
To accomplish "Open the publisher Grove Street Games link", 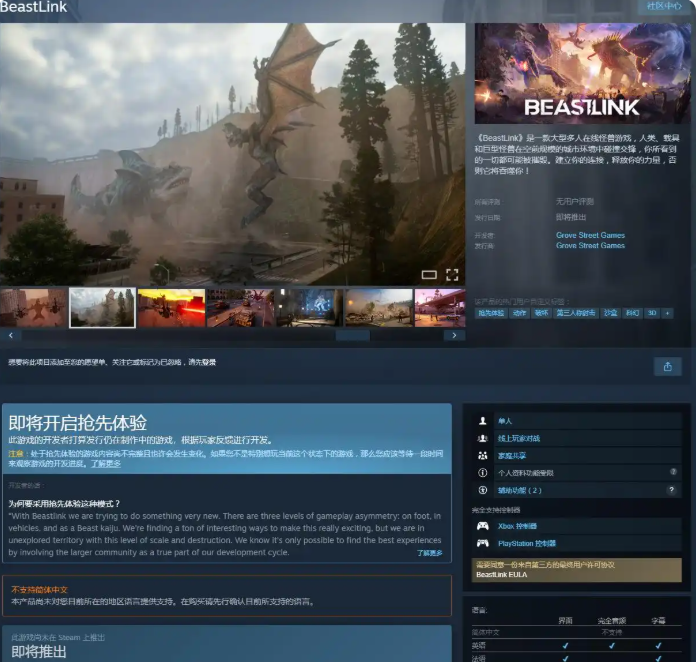I will point(590,245).
